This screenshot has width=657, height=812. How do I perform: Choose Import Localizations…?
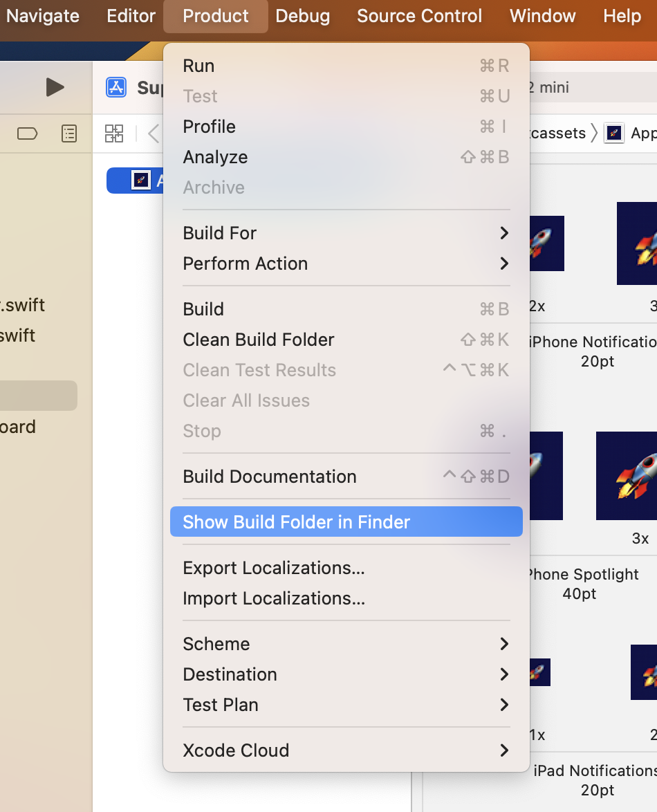point(346,598)
